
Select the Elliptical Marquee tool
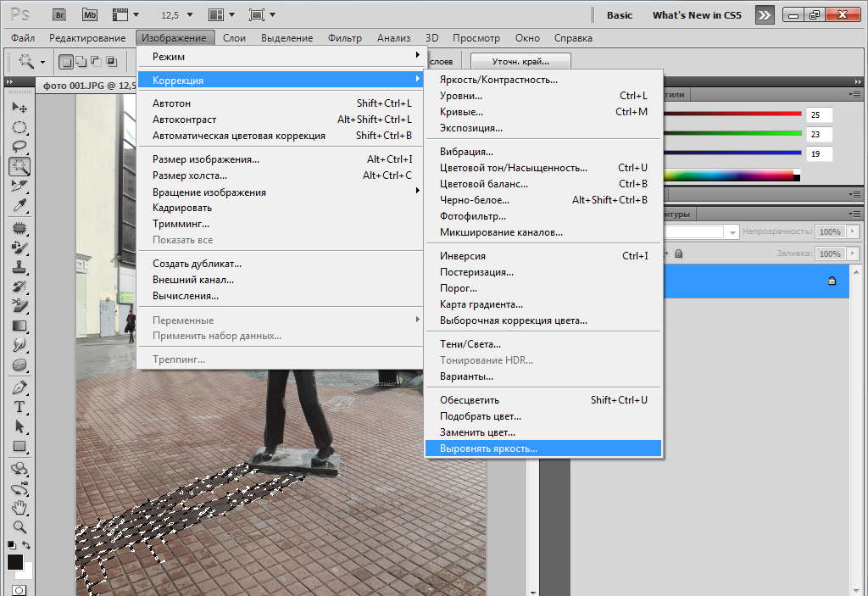(19, 127)
